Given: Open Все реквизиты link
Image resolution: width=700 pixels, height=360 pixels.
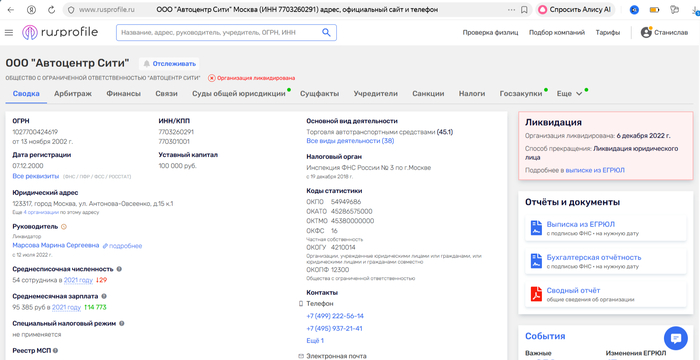Looking at the screenshot, I should click(x=36, y=176).
